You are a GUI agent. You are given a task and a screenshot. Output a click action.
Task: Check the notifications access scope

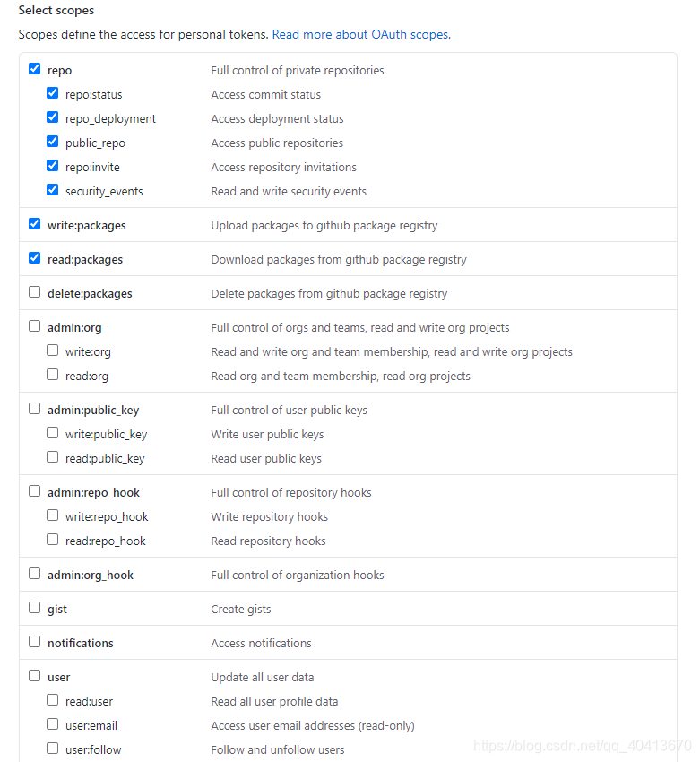(x=34, y=641)
